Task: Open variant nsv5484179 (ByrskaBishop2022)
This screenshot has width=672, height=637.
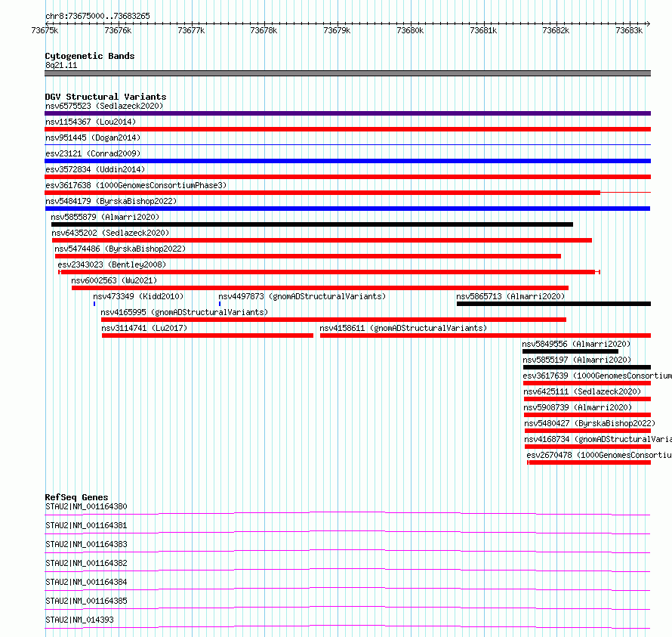Action: pos(111,201)
